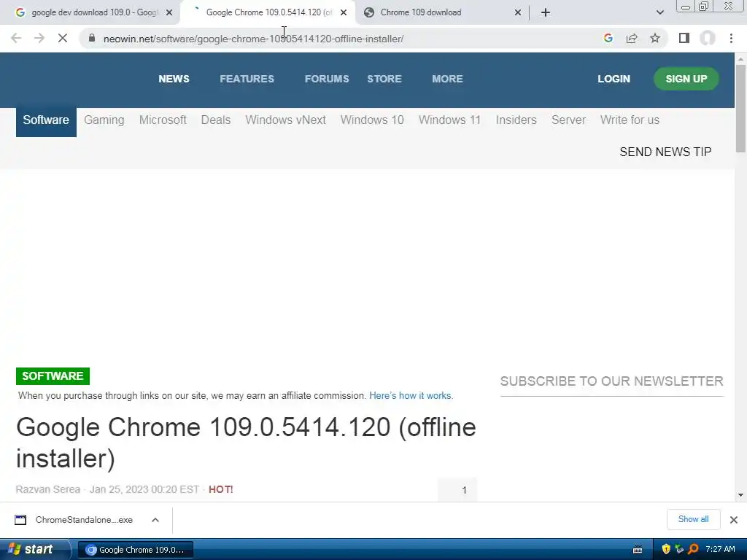Click the comment count '1' box
Viewport: 747px width, 560px height.
(x=457, y=489)
